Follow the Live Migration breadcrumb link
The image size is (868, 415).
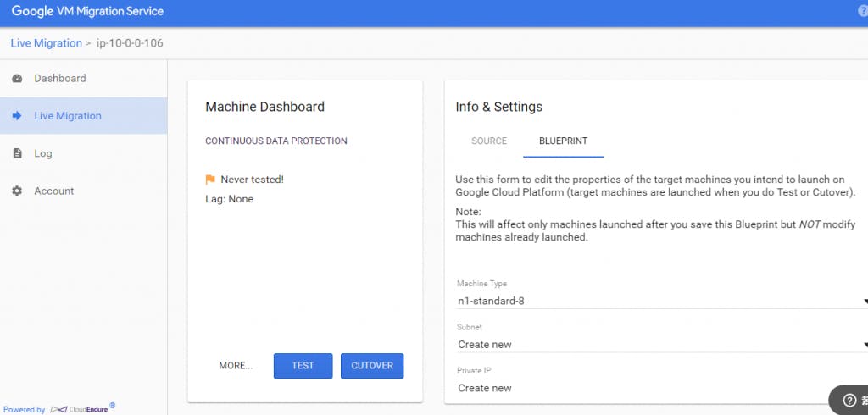[x=46, y=43]
